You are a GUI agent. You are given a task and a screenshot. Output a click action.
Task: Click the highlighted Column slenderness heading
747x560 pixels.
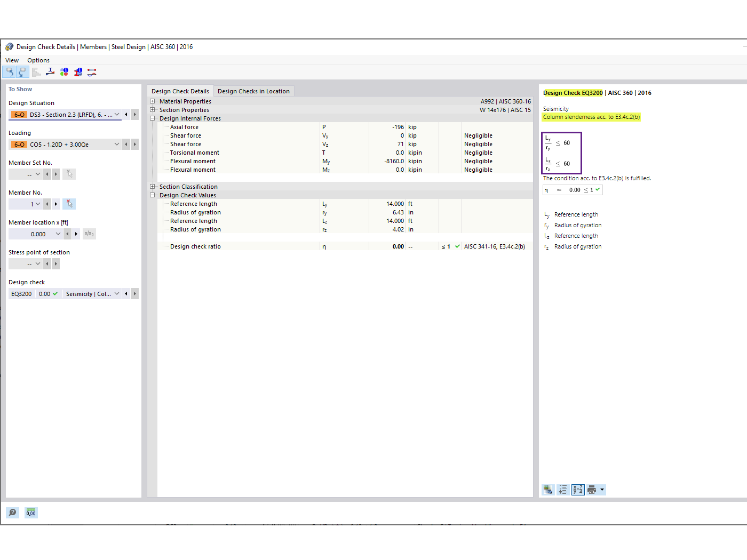591,117
